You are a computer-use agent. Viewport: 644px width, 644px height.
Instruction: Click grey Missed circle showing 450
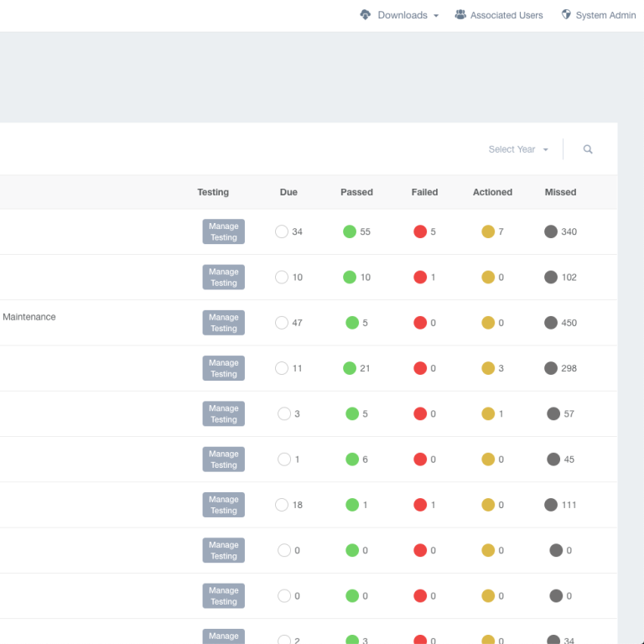tap(551, 323)
